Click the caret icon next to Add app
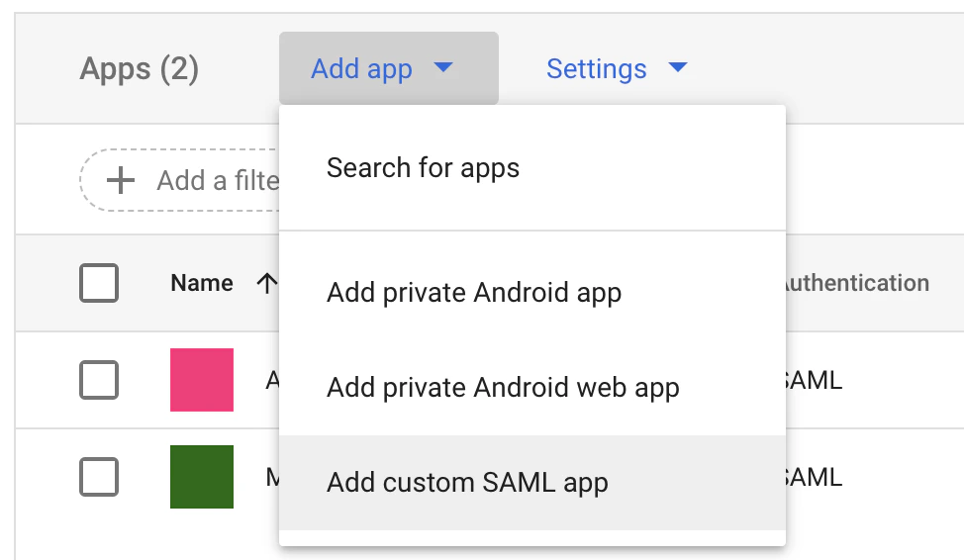 pyautogui.click(x=443, y=66)
